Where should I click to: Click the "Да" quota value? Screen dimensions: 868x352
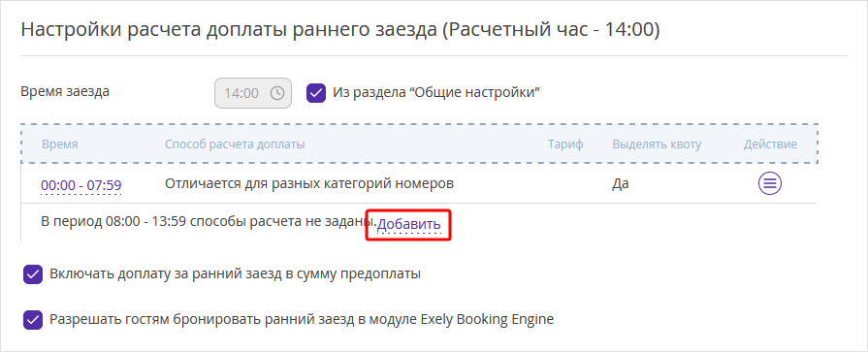tap(620, 183)
